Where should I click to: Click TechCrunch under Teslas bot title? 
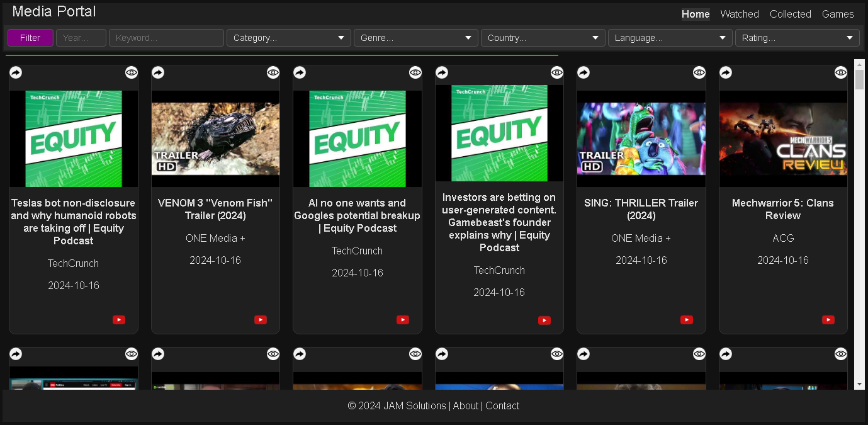74,263
